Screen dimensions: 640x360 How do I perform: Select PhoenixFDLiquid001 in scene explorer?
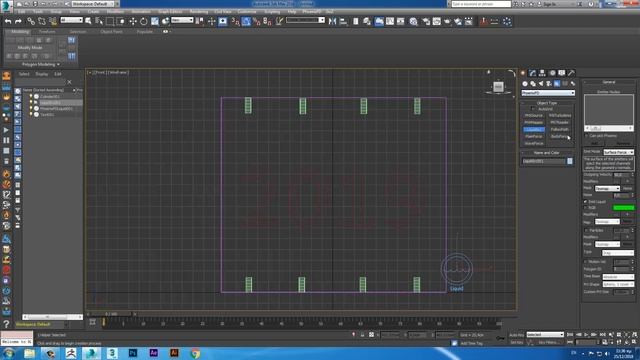(x=56, y=109)
